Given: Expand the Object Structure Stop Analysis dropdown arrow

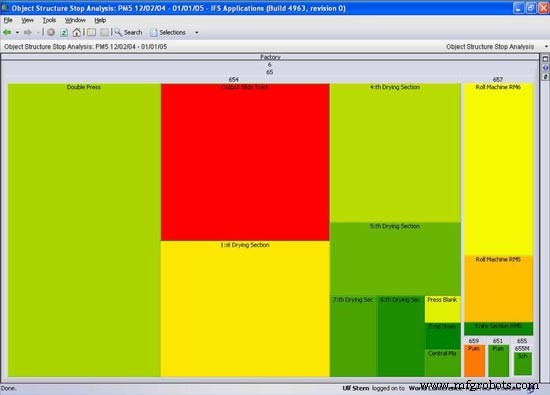Looking at the screenshot, I should tap(546, 47).
